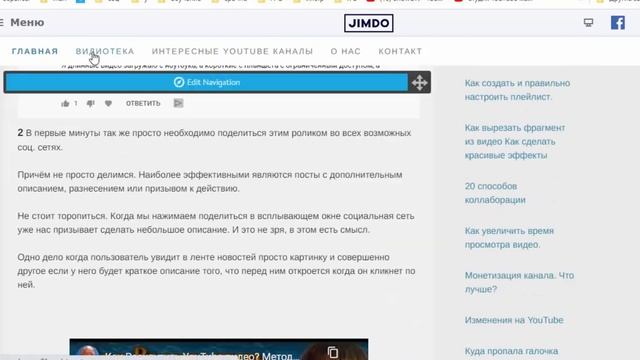Click paragraph starting 'Не стоит торопиться'
Viewport: 640px width, 360px height.
pos(216,223)
